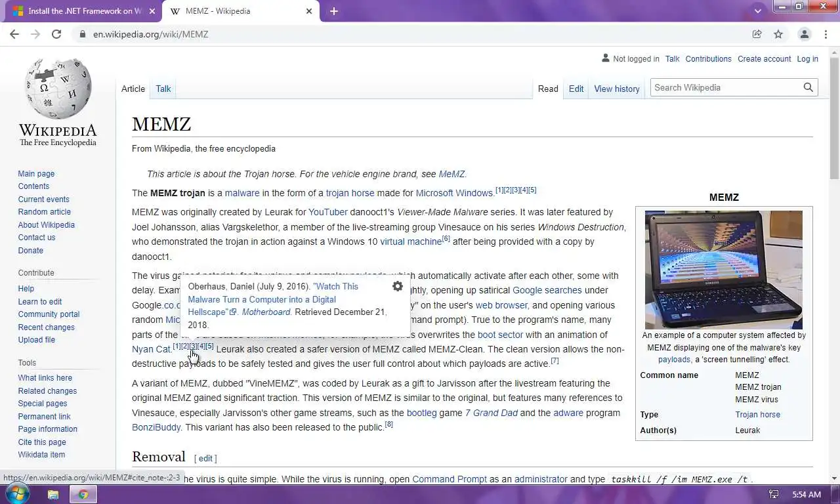This screenshot has height=504, width=840.
Task: Bookmark this page with the star icon
Action: click(778, 34)
